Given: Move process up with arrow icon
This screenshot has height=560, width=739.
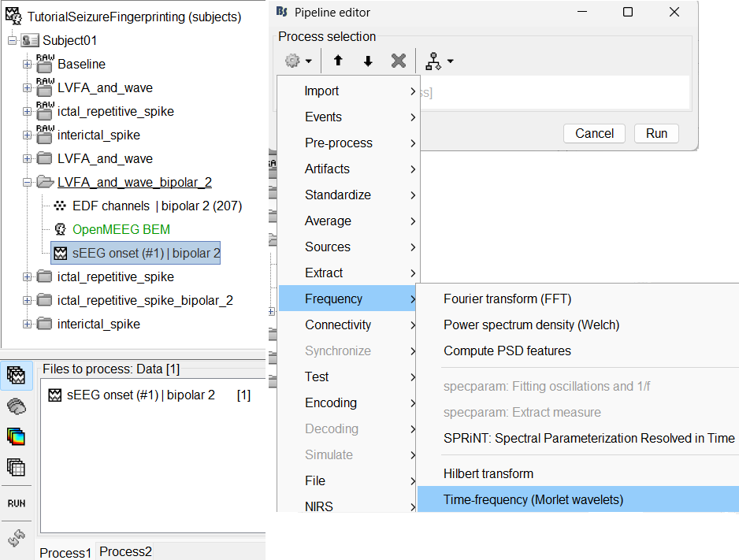Looking at the screenshot, I should pyautogui.click(x=338, y=61).
